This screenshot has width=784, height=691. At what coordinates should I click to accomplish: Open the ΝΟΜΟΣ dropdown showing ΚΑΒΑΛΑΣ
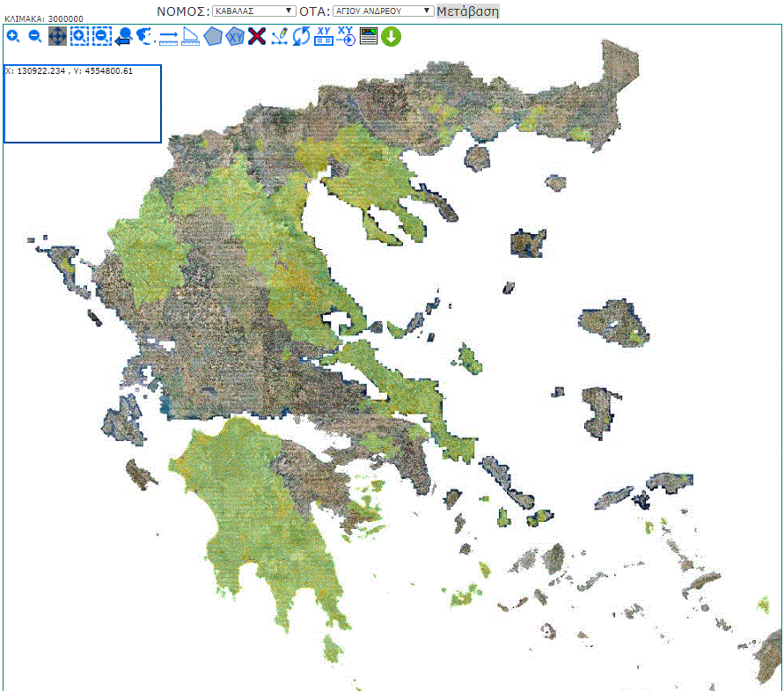click(x=254, y=11)
